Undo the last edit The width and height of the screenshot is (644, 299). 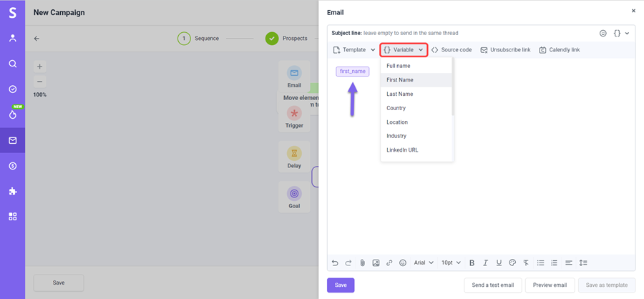coord(335,263)
